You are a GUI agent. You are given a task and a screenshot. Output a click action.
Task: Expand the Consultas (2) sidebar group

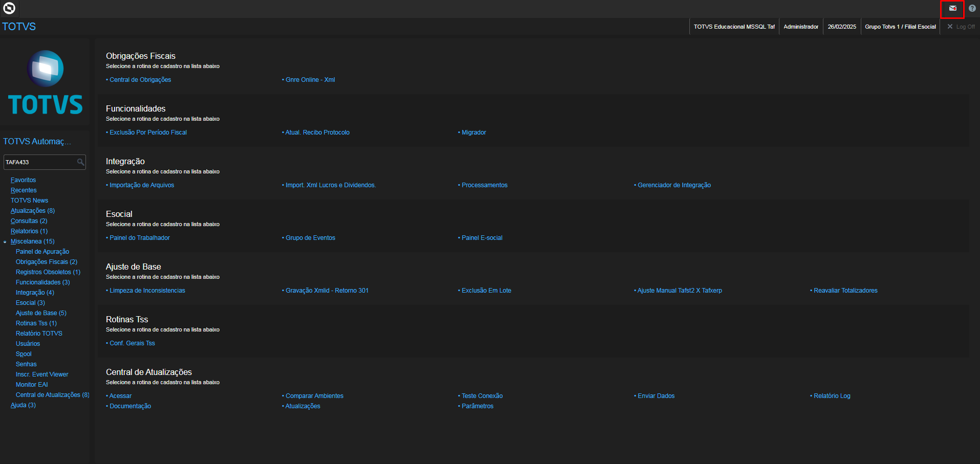point(29,221)
